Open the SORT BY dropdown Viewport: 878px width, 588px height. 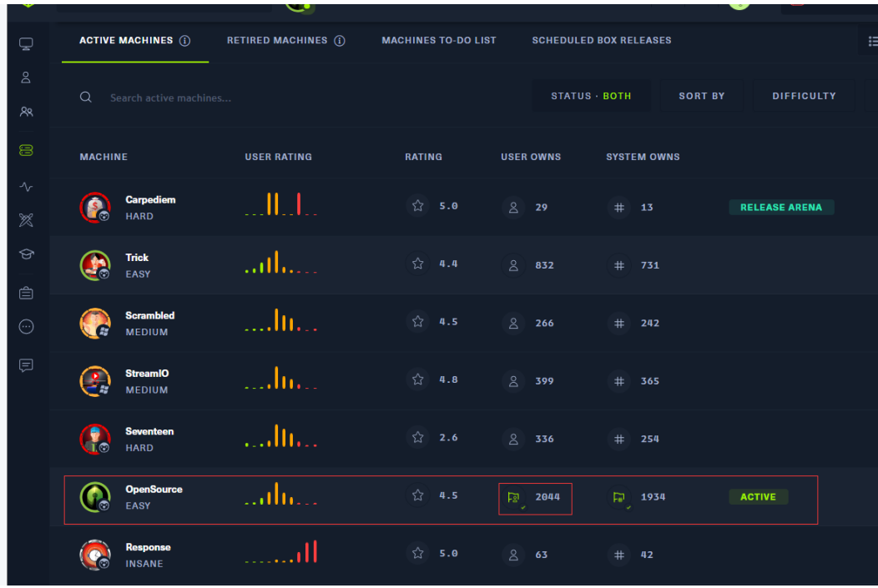coord(702,95)
